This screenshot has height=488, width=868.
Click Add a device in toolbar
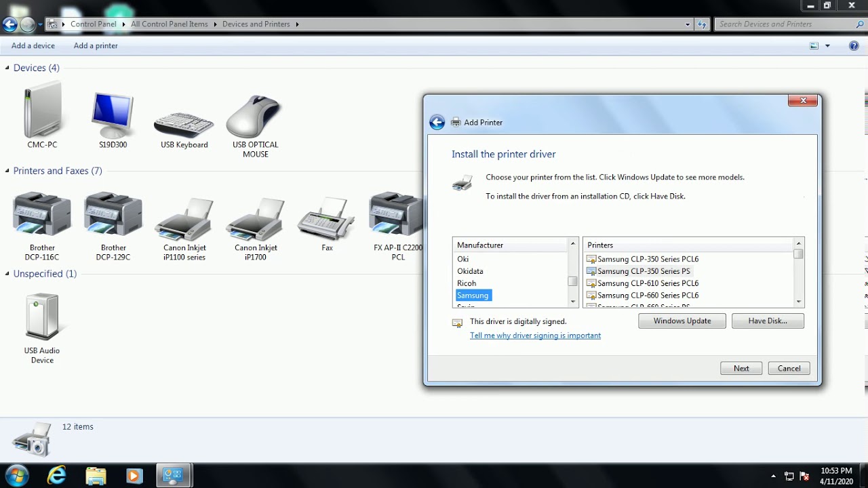33,45
